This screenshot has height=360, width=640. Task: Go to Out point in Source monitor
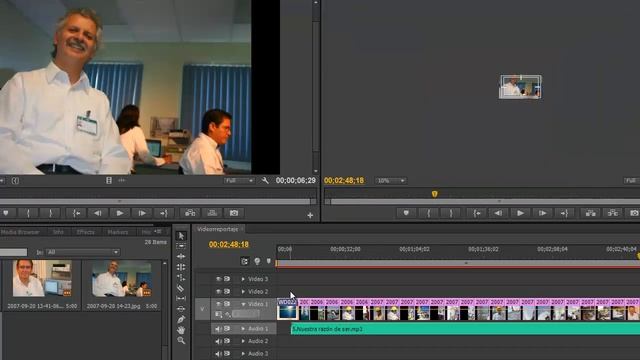[x=164, y=213]
